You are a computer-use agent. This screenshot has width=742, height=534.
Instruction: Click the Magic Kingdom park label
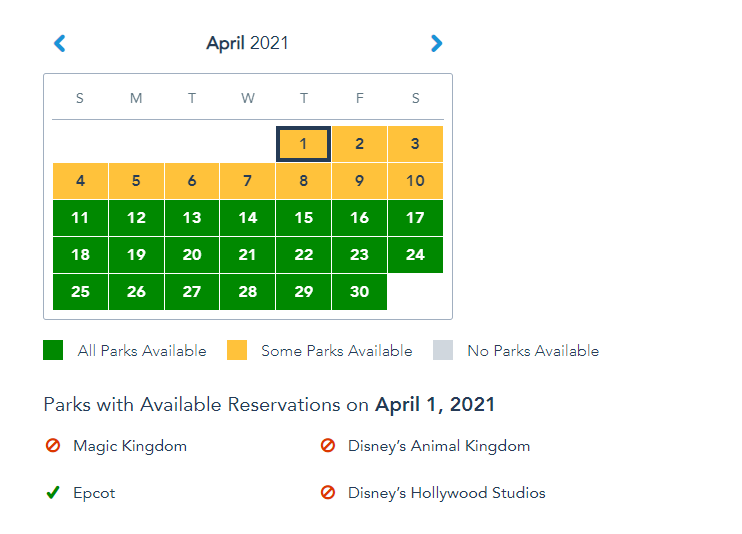(x=130, y=446)
